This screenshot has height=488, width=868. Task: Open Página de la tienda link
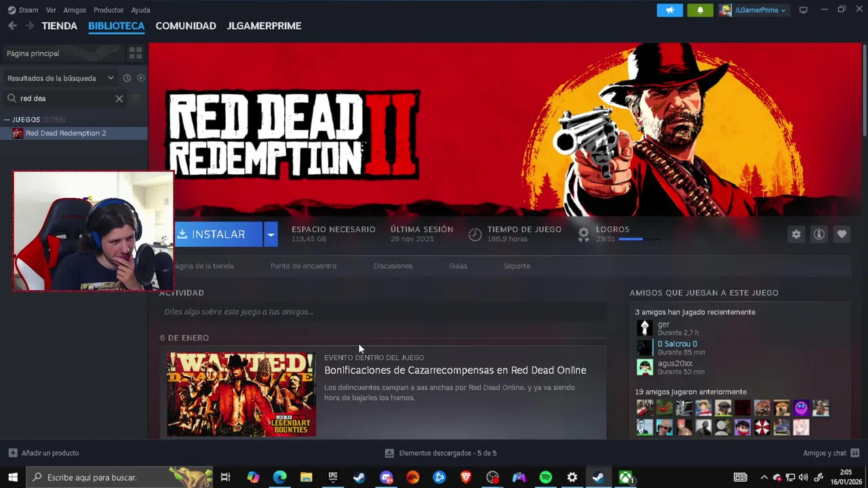[203, 266]
